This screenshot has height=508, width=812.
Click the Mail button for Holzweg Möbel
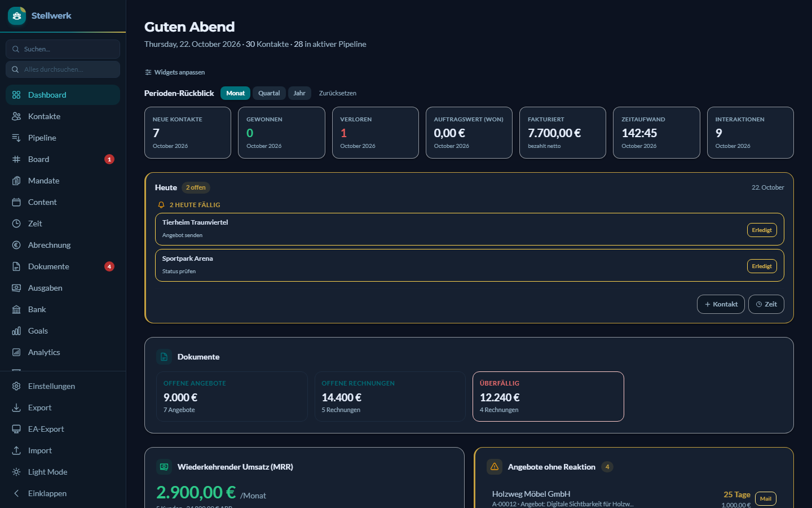point(766,498)
